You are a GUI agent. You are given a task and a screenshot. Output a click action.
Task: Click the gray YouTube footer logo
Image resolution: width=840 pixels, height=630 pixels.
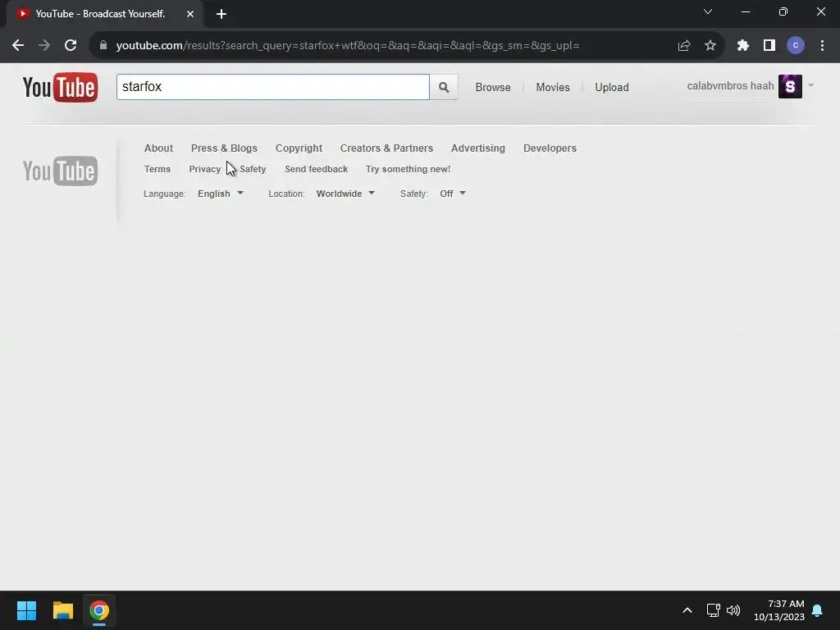click(60, 171)
